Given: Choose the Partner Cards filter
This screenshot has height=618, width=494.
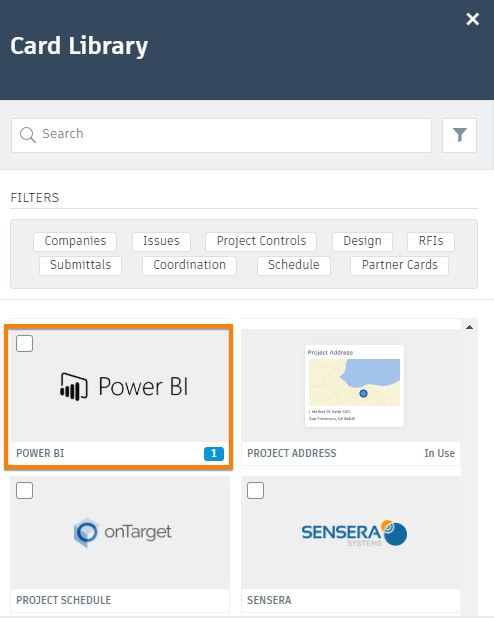Looking at the screenshot, I should click(x=399, y=265).
